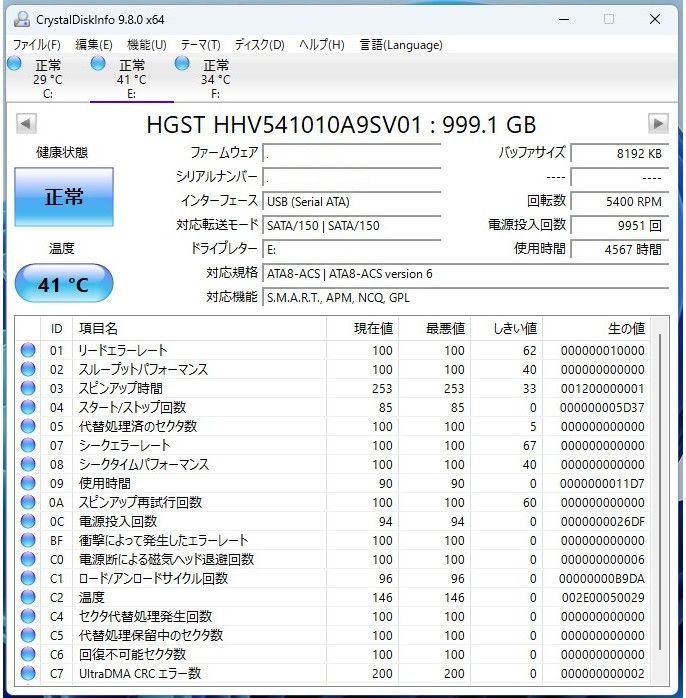Click the 現在値 column header

tap(362, 329)
